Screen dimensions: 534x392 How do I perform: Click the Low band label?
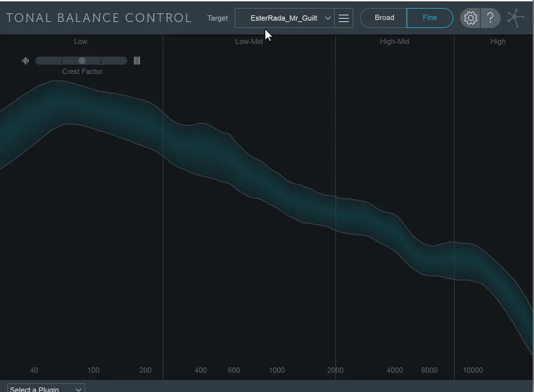81,41
